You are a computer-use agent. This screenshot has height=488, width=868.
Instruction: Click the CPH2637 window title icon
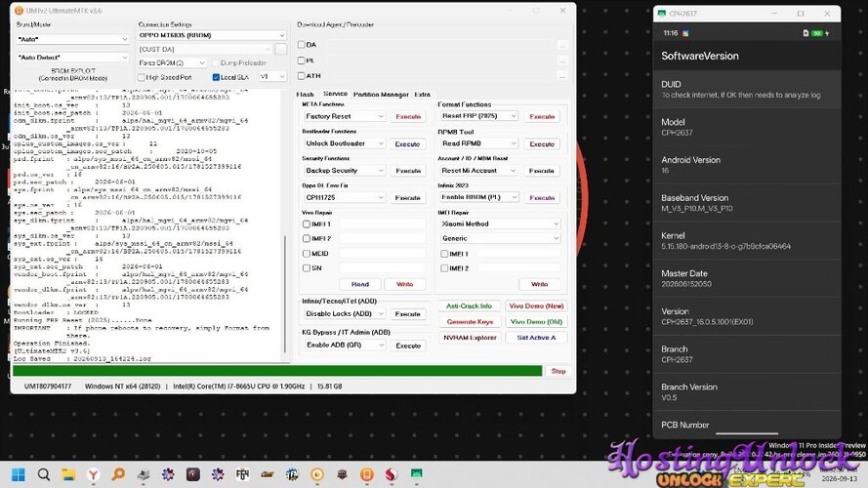pyautogui.click(x=662, y=14)
